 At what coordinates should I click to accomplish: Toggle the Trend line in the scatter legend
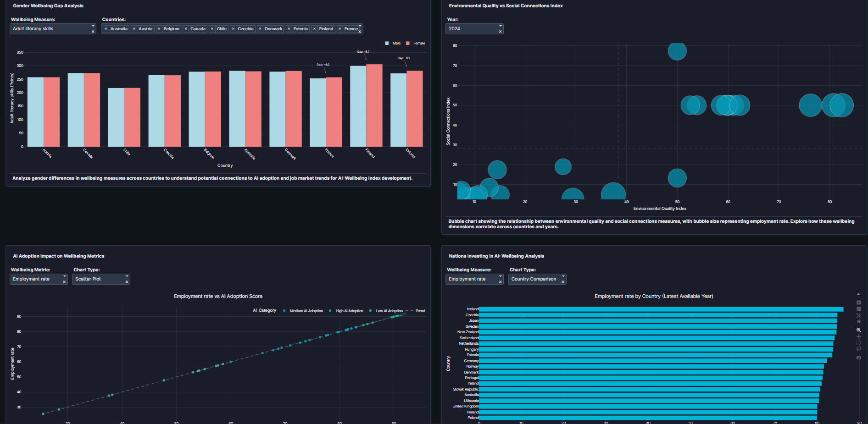[x=420, y=311]
